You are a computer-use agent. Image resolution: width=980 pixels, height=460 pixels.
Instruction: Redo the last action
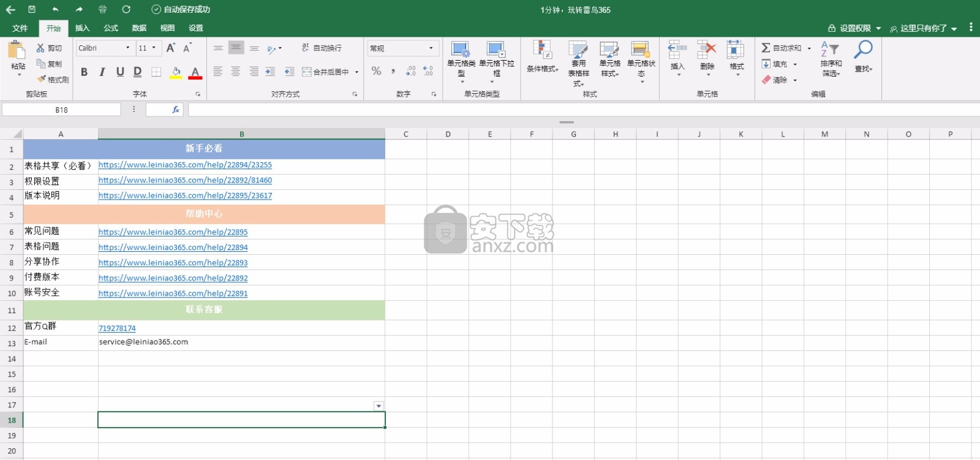coord(79,10)
